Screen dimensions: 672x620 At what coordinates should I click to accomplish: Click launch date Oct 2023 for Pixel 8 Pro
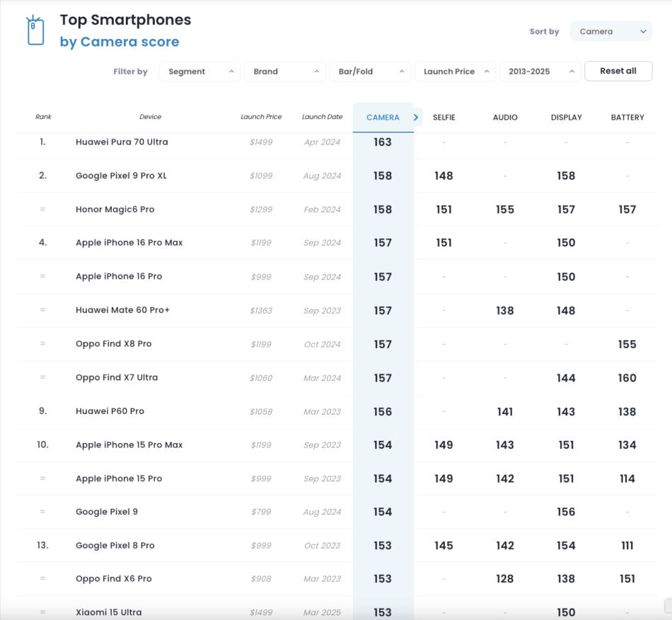pyautogui.click(x=323, y=546)
